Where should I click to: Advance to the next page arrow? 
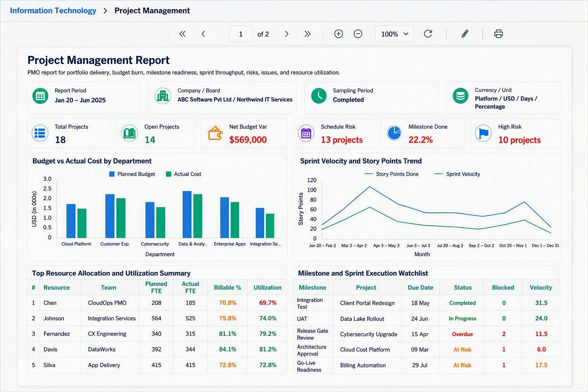point(286,34)
